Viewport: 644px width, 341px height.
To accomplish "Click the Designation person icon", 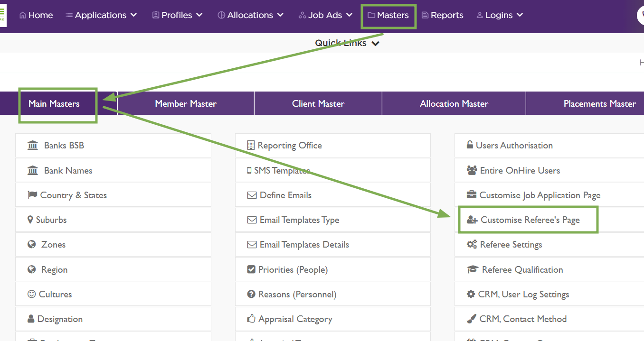I will [31, 319].
